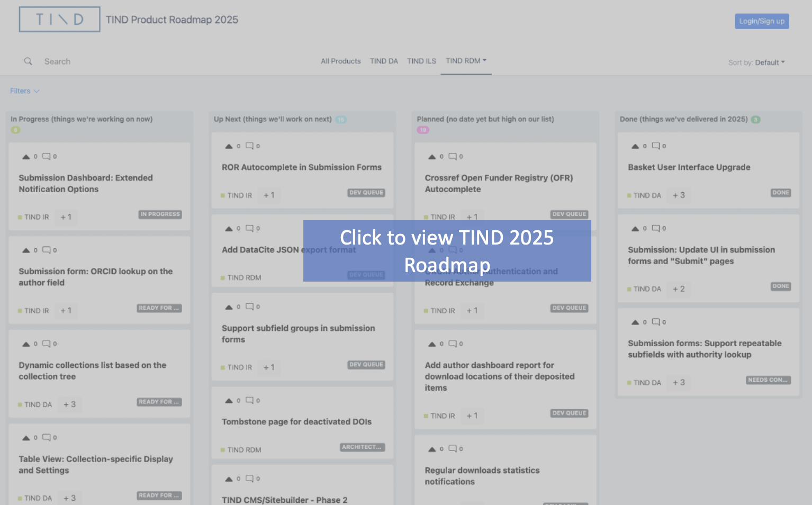Click the TIND logo
Screen dimensions: 812x505
(59, 20)
